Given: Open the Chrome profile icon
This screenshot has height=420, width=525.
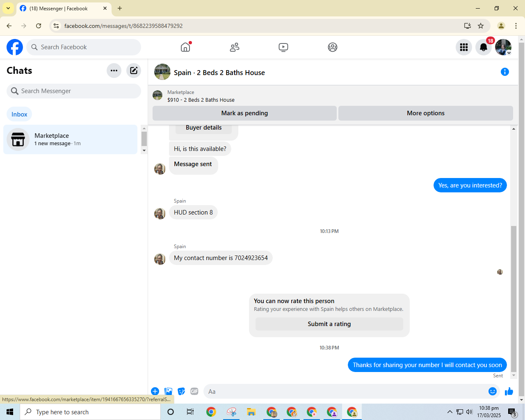Looking at the screenshot, I should 501,26.
